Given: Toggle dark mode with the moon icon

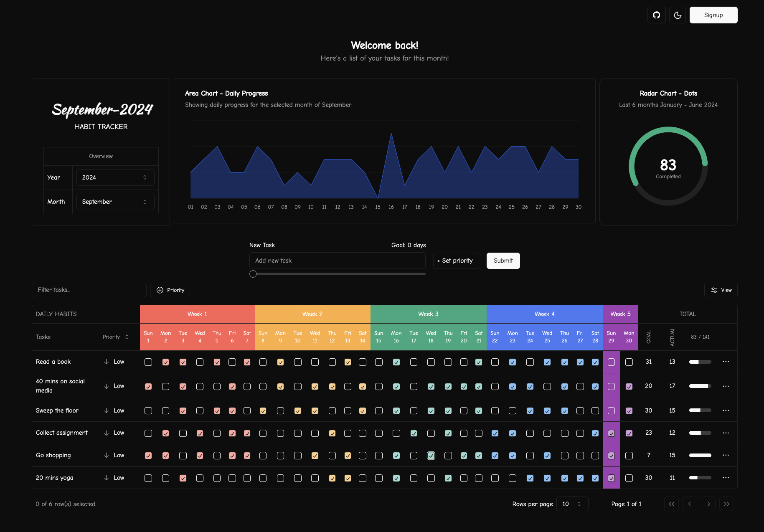Looking at the screenshot, I should (x=677, y=15).
